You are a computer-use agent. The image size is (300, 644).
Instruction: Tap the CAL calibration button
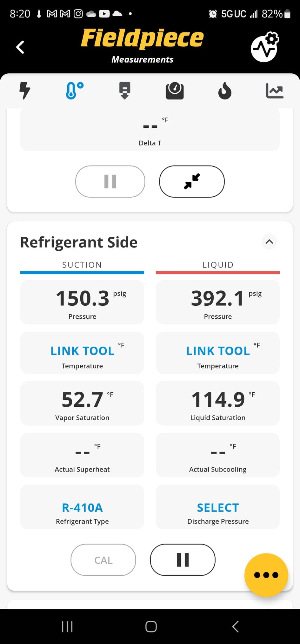pos(103,560)
